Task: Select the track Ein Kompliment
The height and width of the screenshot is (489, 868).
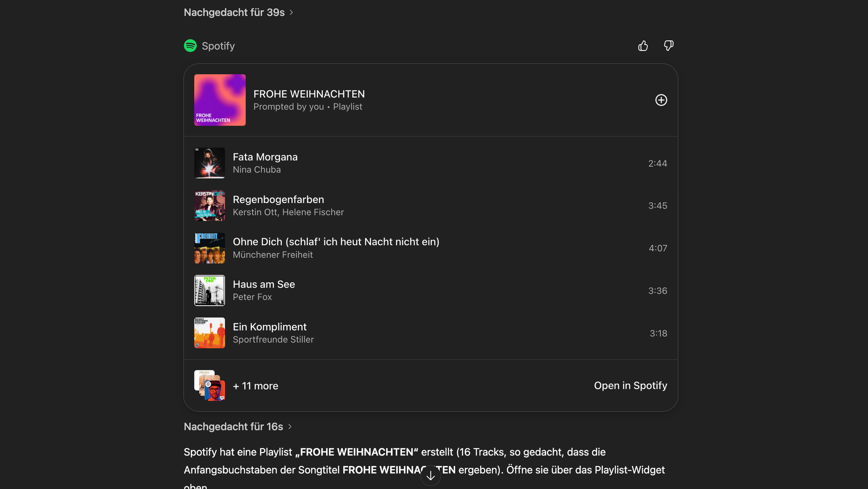Action: pos(270,333)
